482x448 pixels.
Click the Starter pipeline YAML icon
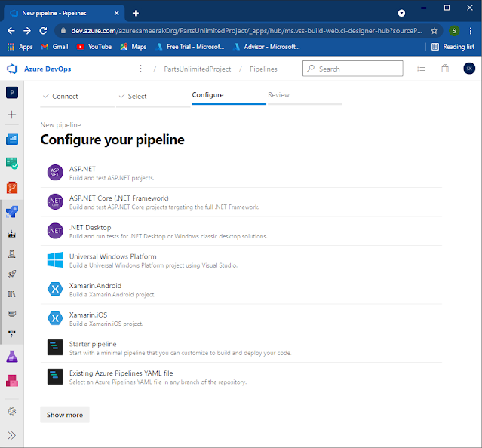pos(55,347)
